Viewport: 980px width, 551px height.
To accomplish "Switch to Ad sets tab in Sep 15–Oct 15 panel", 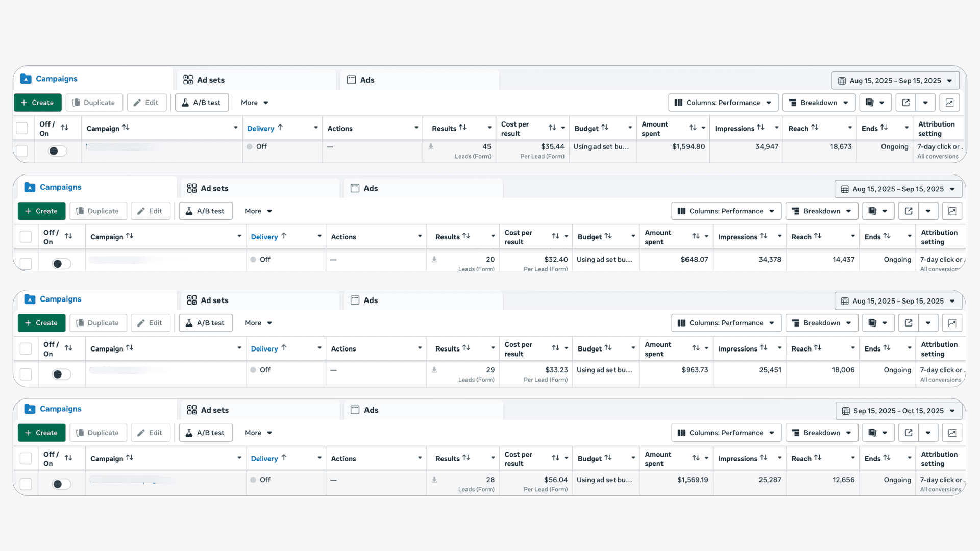I will [208, 410].
